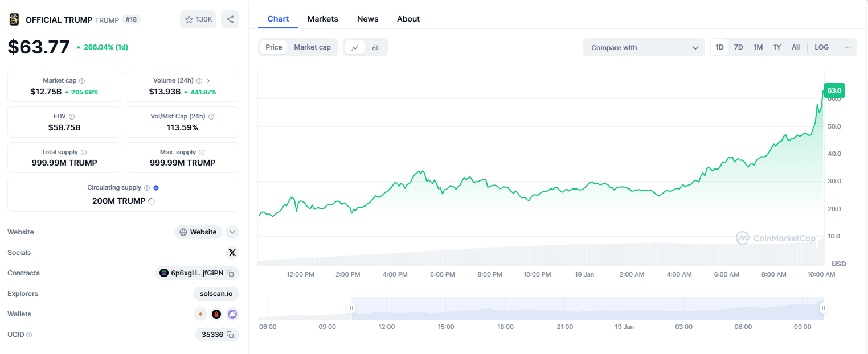This screenshot has height=354, width=868.
Task: Copy the contract address icon
Action: pyautogui.click(x=230, y=273)
